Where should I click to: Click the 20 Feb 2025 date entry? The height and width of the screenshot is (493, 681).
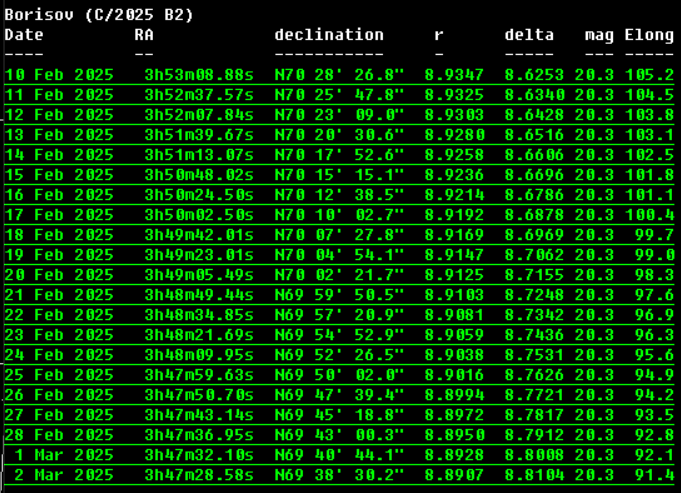coord(59,275)
